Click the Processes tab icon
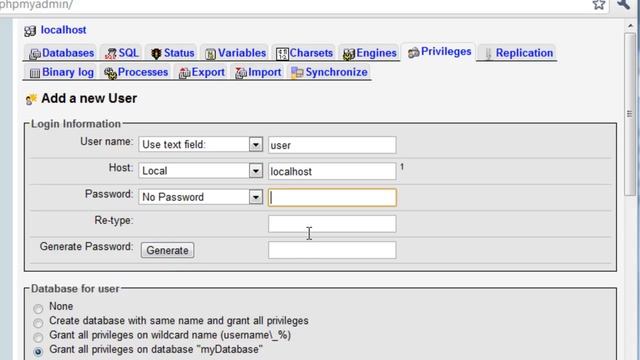 110,73
